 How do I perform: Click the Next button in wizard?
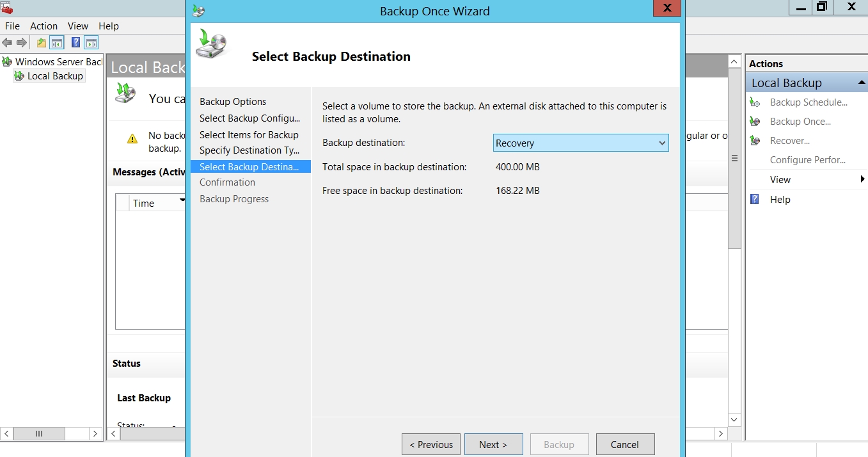[x=493, y=444]
